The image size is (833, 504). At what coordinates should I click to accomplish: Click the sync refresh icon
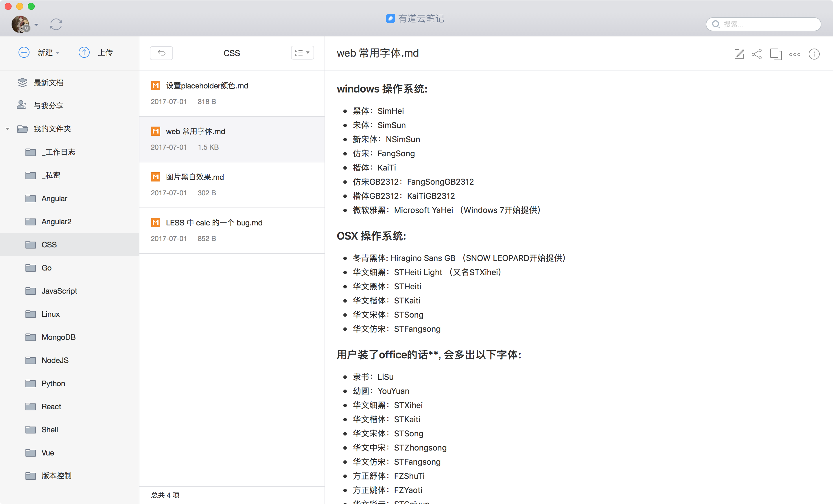pos(56,24)
